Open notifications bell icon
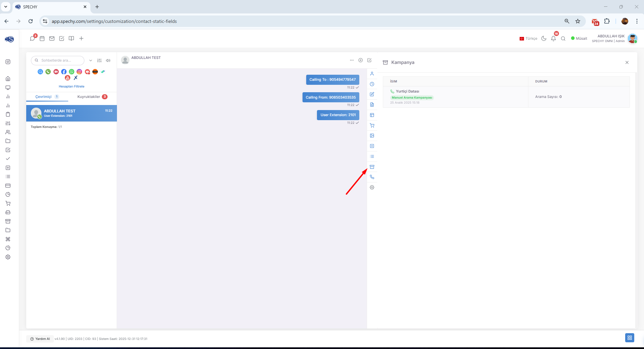The width and height of the screenshot is (644, 349). [x=554, y=38]
